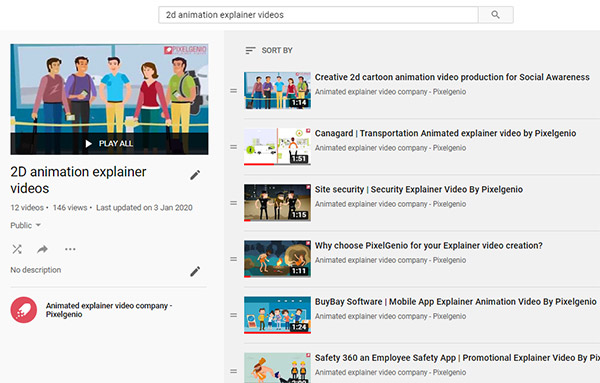The image size is (600, 383).
Task: Click the search magnifier button
Action: 496,15
